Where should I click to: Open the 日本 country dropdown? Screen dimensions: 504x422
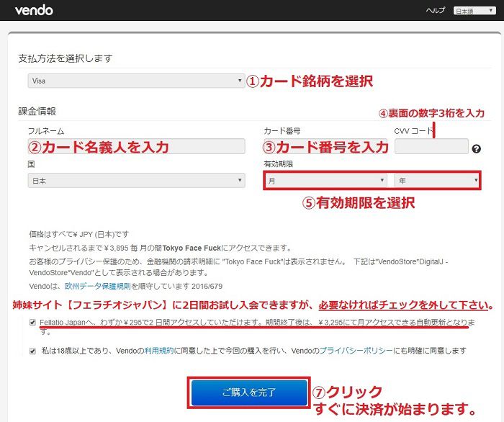pos(136,181)
